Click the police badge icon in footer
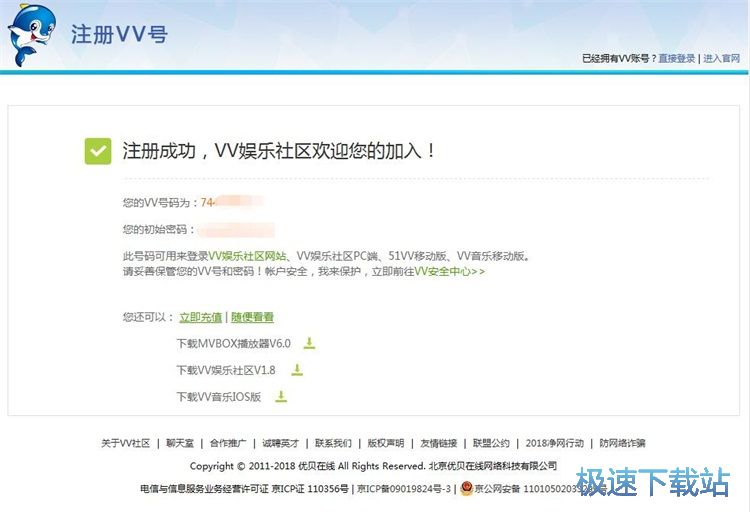The height and width of the screenshot is (512, 750). coord(466,489)
